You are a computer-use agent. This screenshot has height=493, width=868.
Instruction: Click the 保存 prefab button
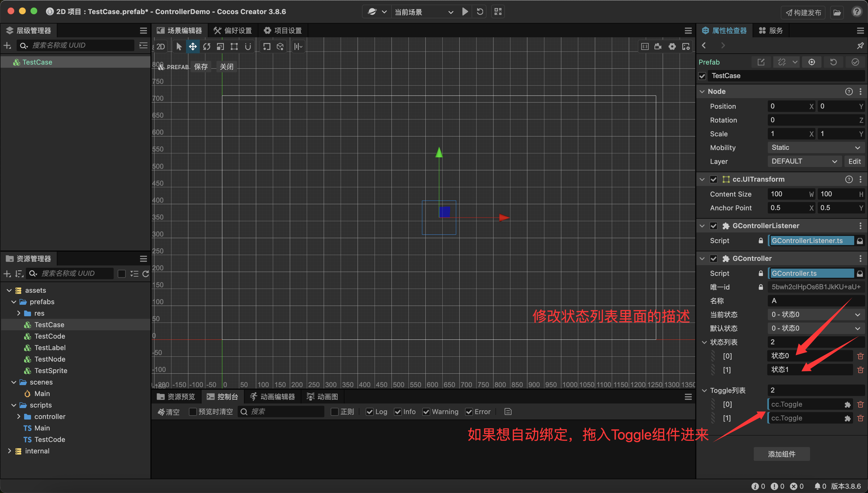coord(201,67)
